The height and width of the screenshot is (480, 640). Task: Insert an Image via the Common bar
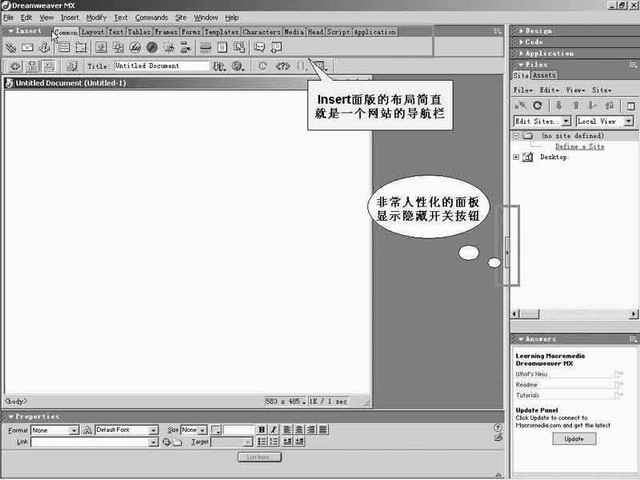pyautogui.click(x=101, y=48)
